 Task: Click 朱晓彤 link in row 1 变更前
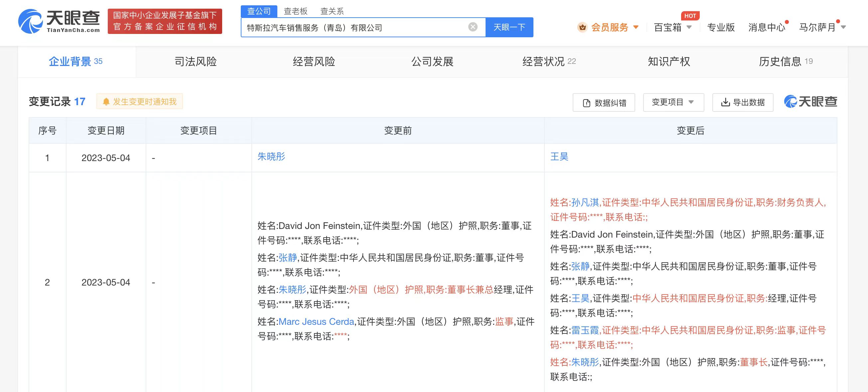pos(271,156)
